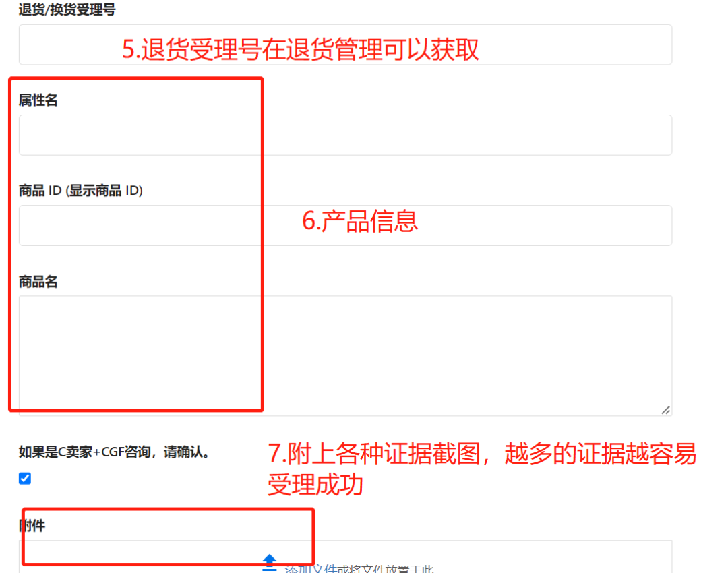728x573 pixels.
Task: Click the 属性名 label
Action: click(x=38, y=100)
